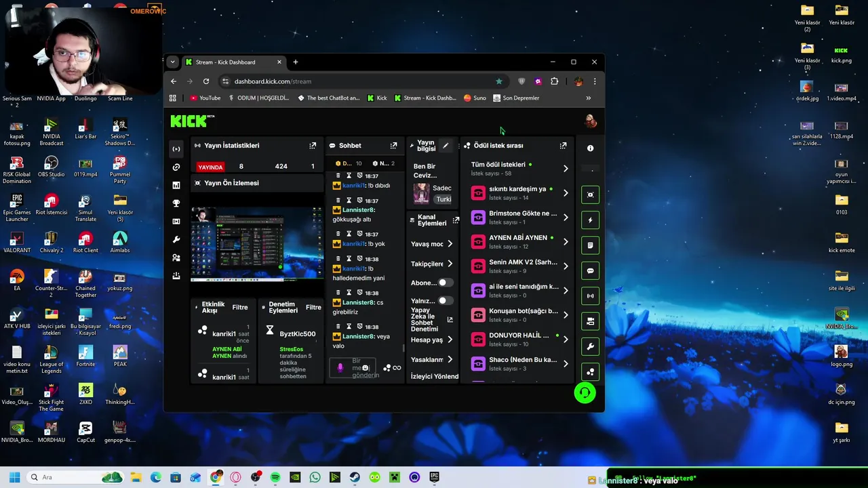Image resolution: width=868 pixels, height=488 pixels.
Task: Toggle the layout widget button in right toolbar
Action: click(590, 321)
